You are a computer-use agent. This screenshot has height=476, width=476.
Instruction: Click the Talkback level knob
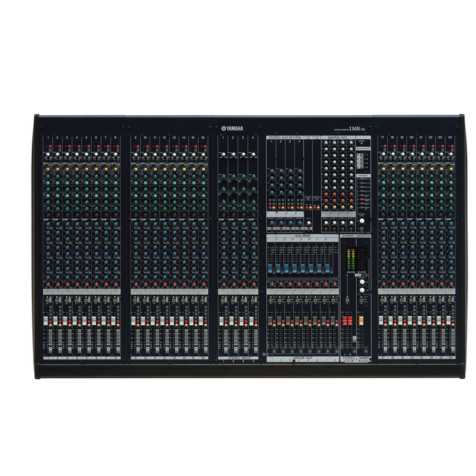coord(363,221)
